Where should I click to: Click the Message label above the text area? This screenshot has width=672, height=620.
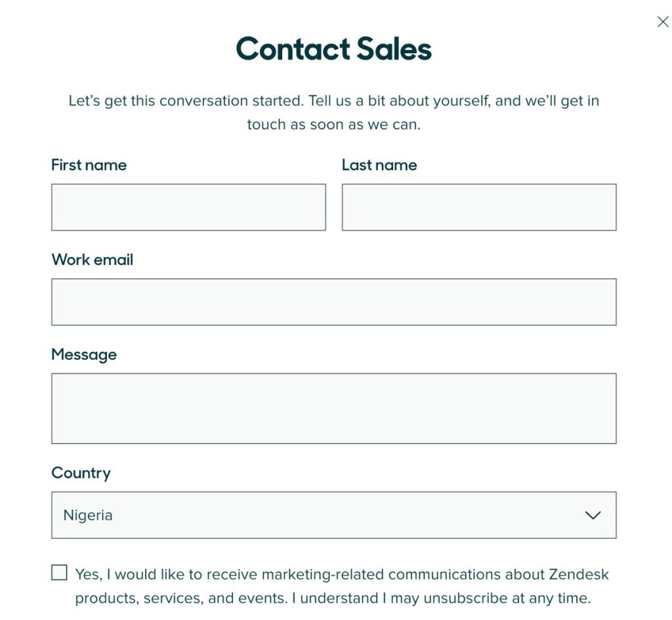85,354
